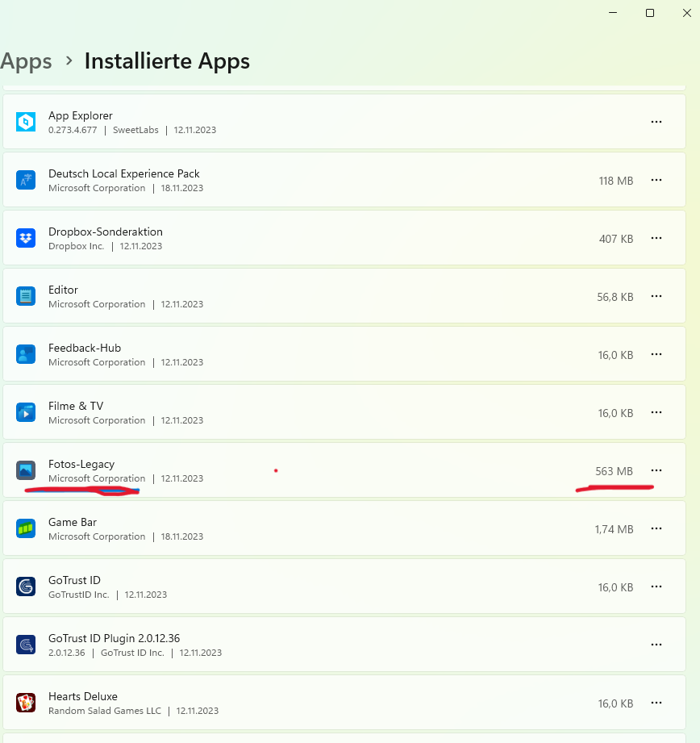Open more options for Dropbox-Sonderaktion
Image resolution: width=700 pixels, height=743 pixels.
656,238
